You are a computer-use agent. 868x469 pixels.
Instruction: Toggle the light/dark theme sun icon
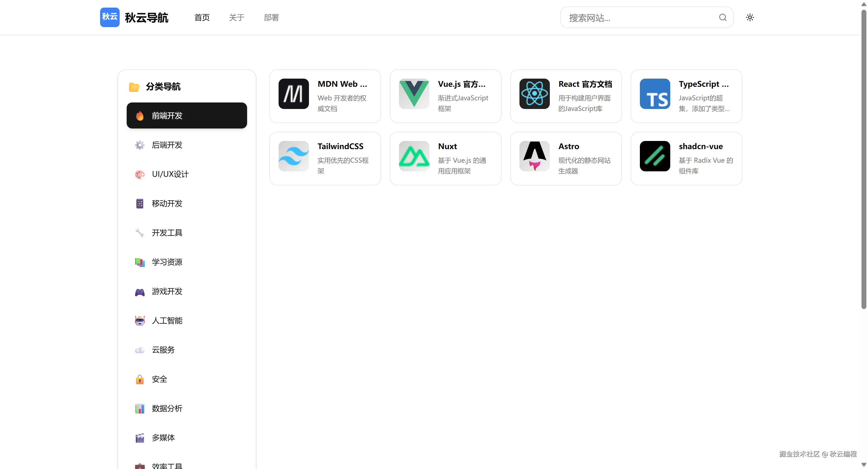(x=750, y=17)
